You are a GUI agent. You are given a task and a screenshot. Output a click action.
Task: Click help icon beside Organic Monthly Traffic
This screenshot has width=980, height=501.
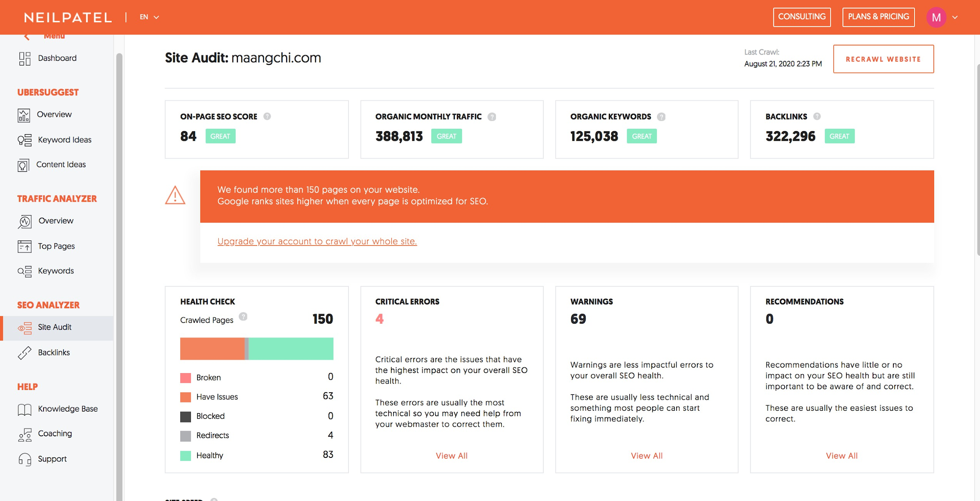492,117
